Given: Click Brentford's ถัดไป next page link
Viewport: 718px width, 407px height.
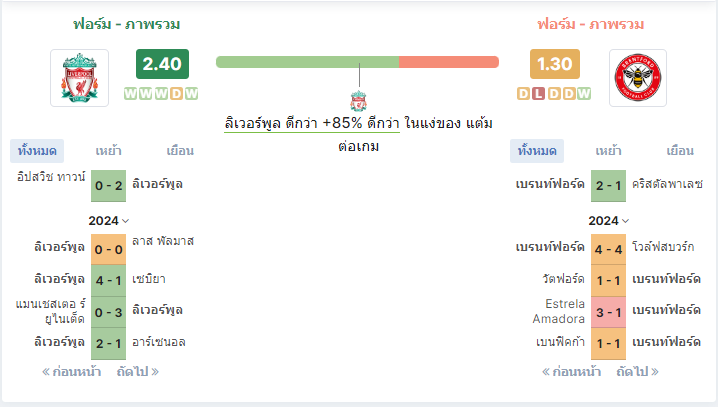Looking at the screenshot, I should point(638,371).
